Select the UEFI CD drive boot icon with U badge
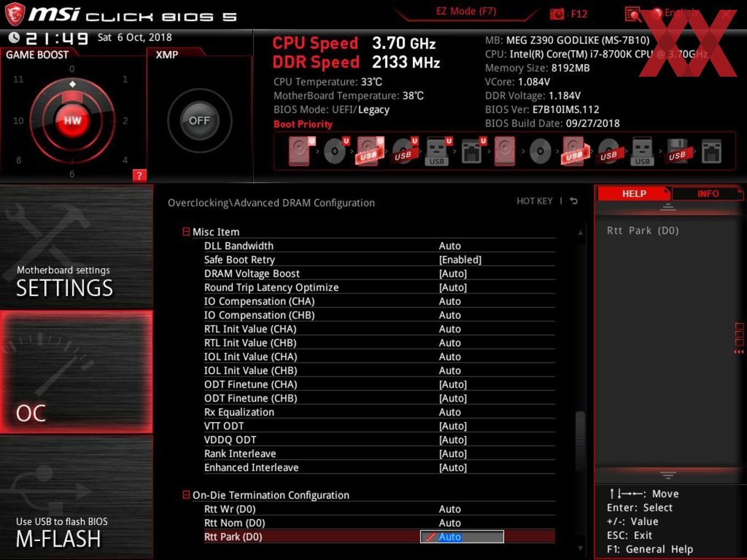Viewport: 747px width, 560px height. 336,151
